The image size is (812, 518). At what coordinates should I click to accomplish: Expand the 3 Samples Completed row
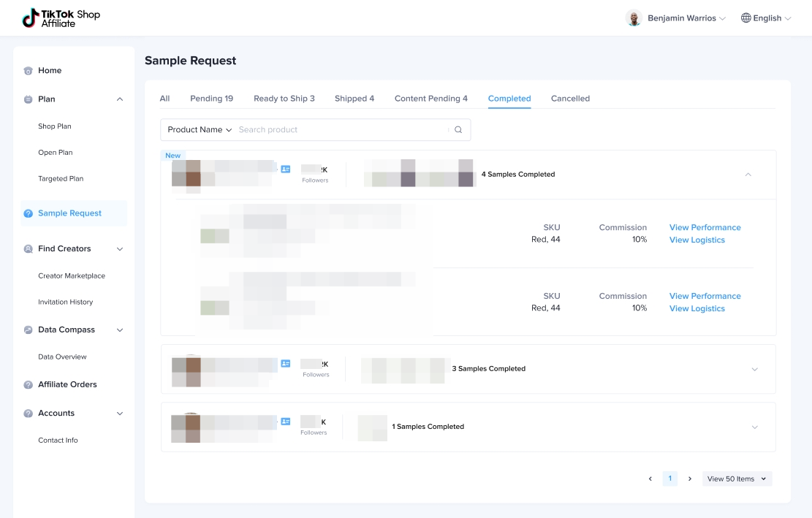754,369
